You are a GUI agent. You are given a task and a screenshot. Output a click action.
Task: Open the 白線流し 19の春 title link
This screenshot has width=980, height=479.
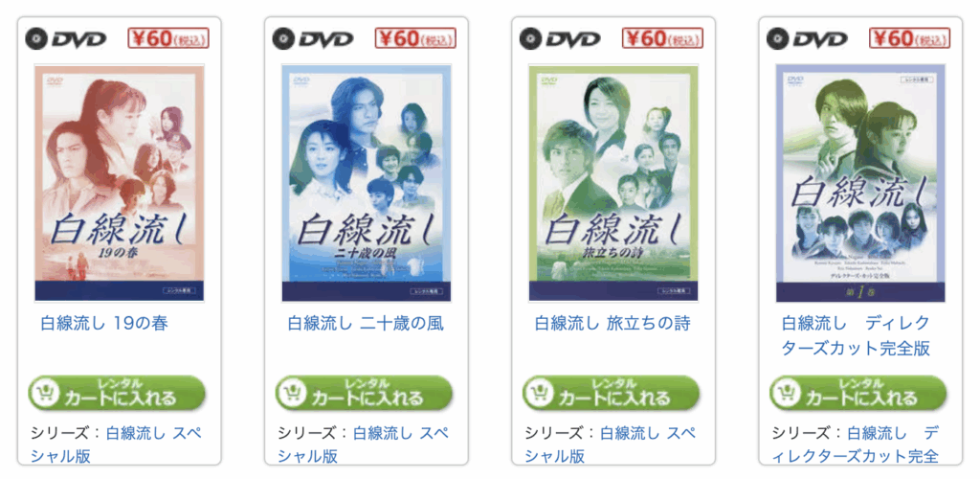point(104,323)
